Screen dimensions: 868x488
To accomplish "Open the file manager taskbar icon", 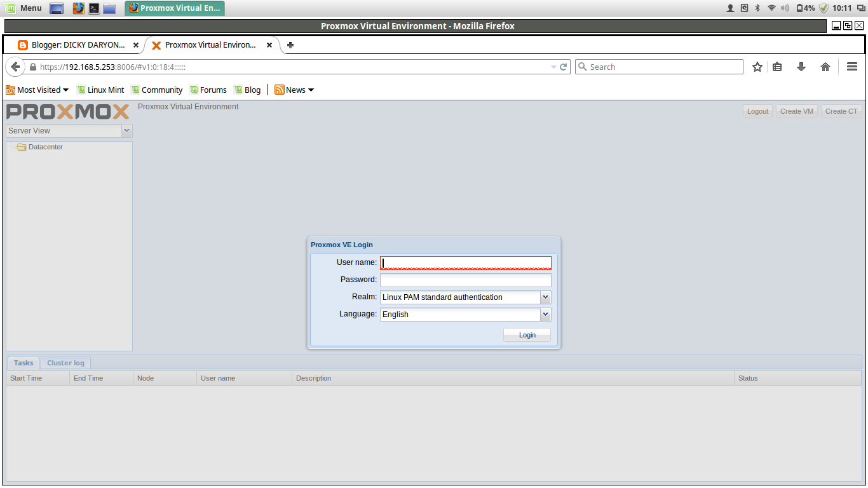I will coord(110,8).
